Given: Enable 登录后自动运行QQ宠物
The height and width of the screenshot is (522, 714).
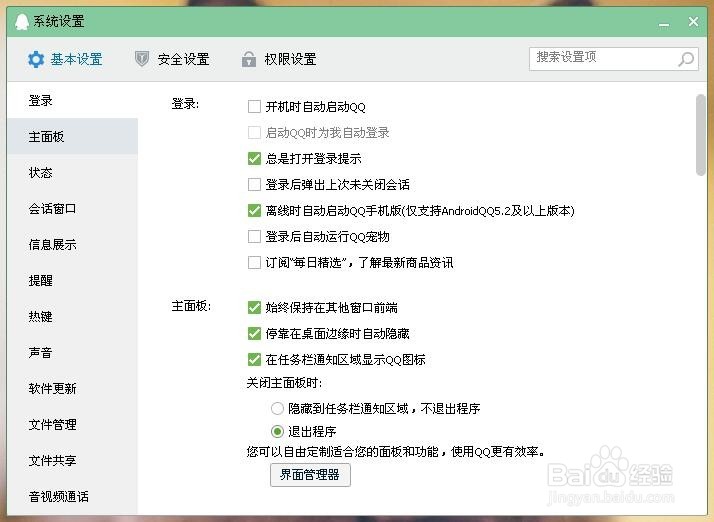Looking at the screenshot, I should [x=254, y=236].
